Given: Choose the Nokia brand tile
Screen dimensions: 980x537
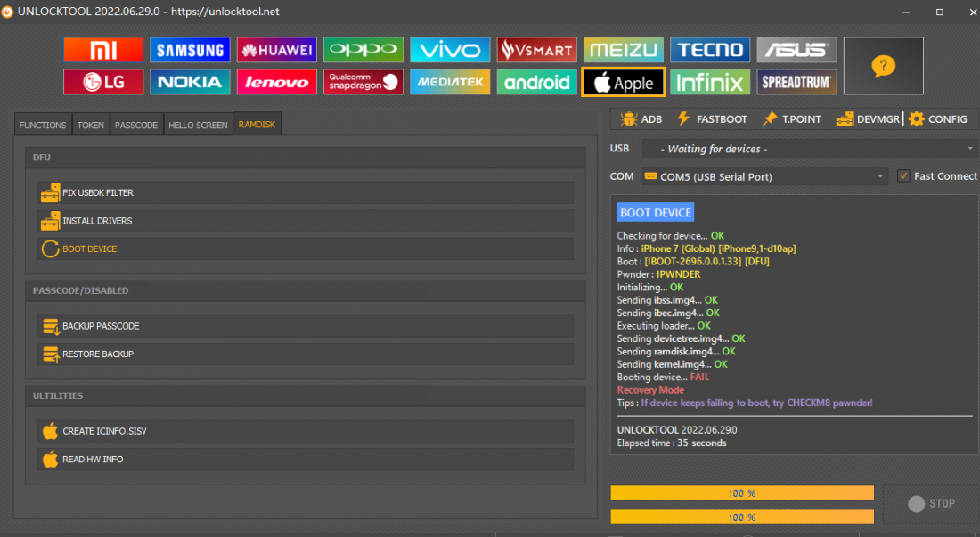Looking at the screenshot, I should click(190, 82).
